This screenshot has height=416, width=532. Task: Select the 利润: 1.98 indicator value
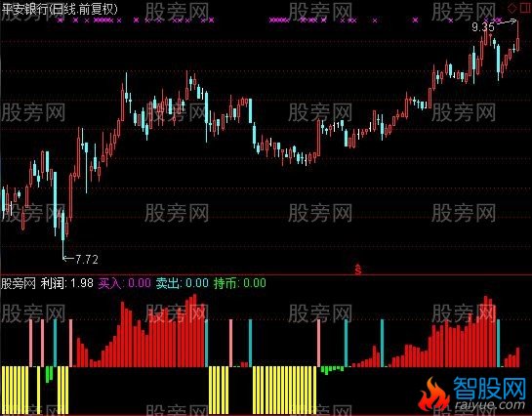66,283
